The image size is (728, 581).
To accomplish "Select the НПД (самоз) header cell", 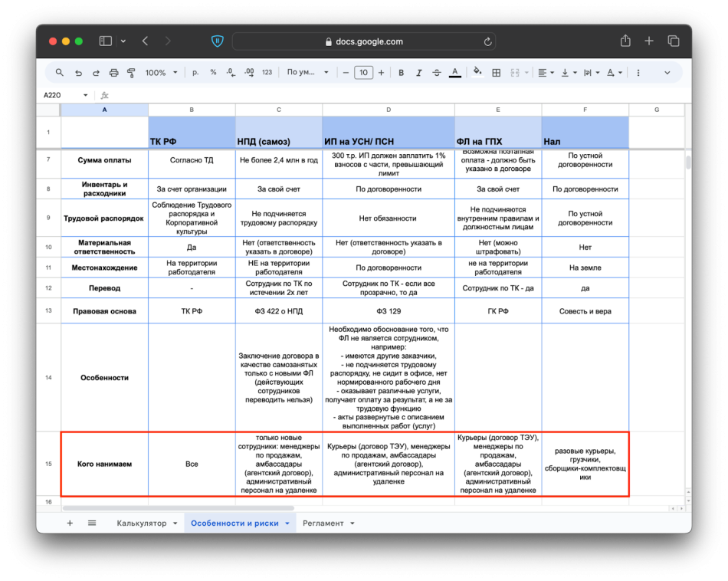I will (x=279, y=133).
